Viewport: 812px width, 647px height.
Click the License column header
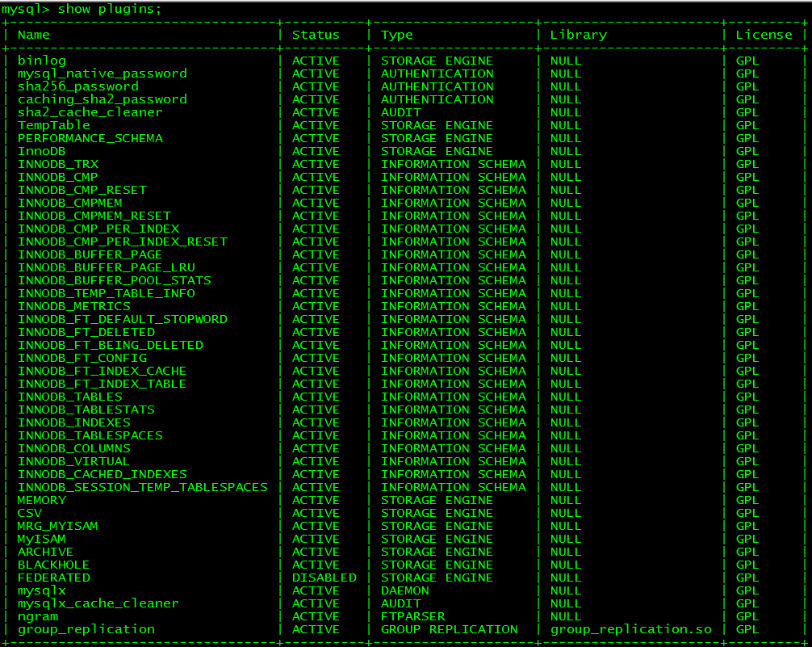coord(765,35)
